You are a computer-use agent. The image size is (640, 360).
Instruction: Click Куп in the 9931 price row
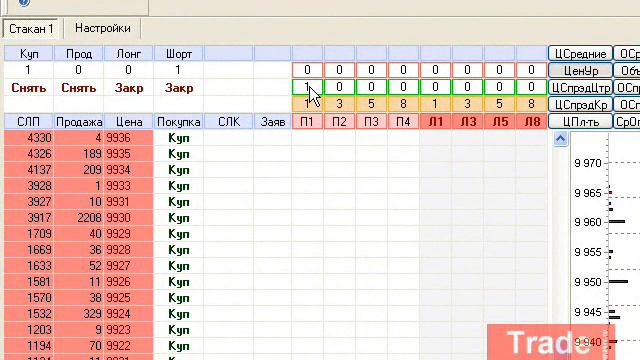(179, 202)
